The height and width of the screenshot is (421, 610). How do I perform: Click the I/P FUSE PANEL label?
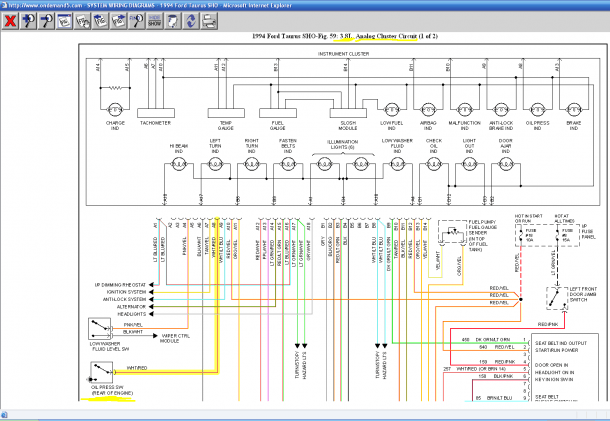(x=589, y=232)
